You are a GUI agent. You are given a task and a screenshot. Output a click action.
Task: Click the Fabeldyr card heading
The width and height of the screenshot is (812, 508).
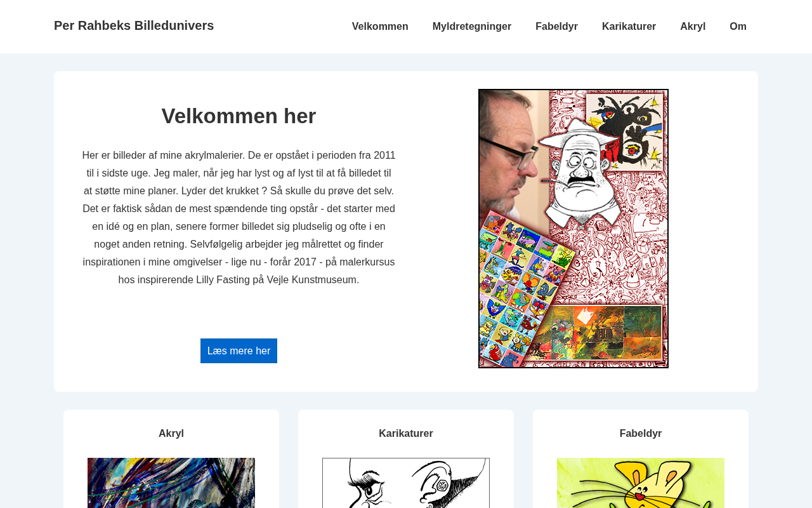(641, 434)
